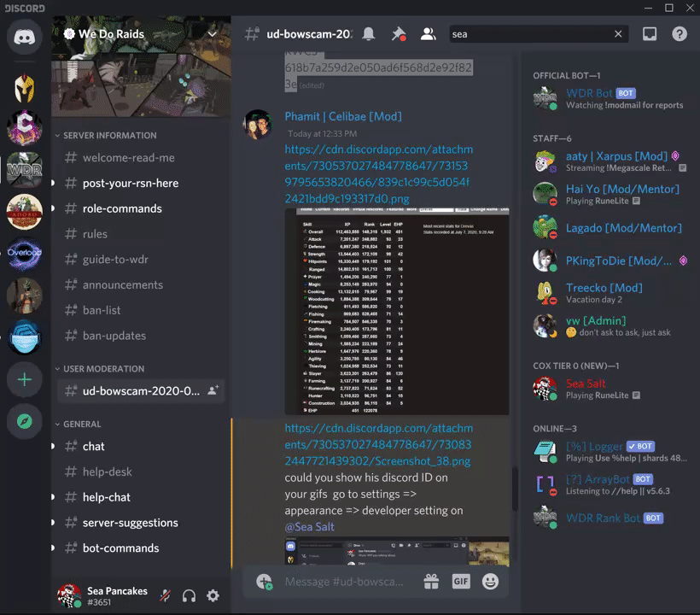Viewport: 700px width, 615px height.
Task: Open the skill stats table image
Action: click(397, 311)
